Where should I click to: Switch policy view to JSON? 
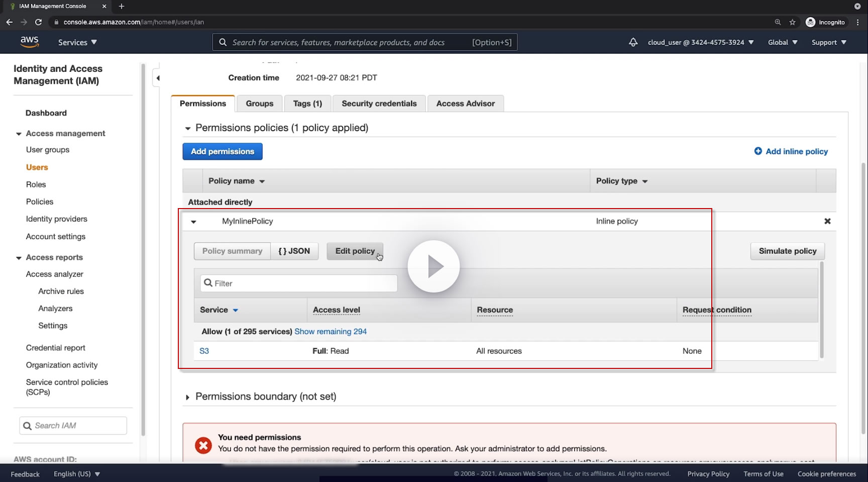click(x=294, y=251)
